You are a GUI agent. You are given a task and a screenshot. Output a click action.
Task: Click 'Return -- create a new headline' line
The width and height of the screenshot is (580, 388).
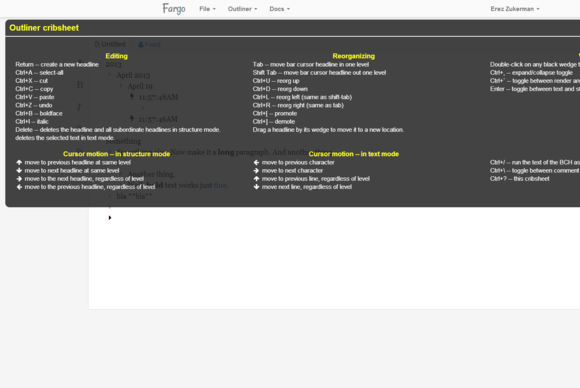[x=57, y=64]
